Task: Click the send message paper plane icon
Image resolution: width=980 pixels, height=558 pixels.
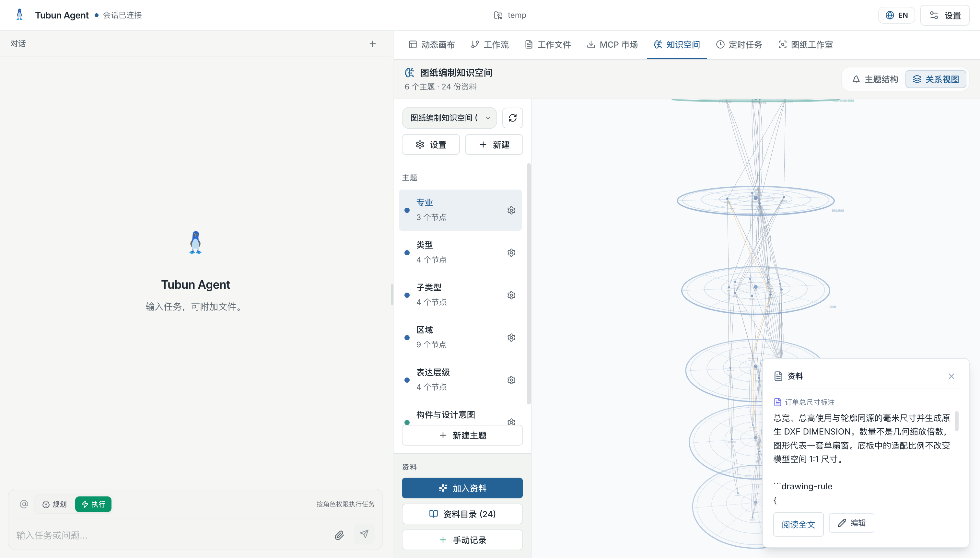Action: click(x=364, y=534)
